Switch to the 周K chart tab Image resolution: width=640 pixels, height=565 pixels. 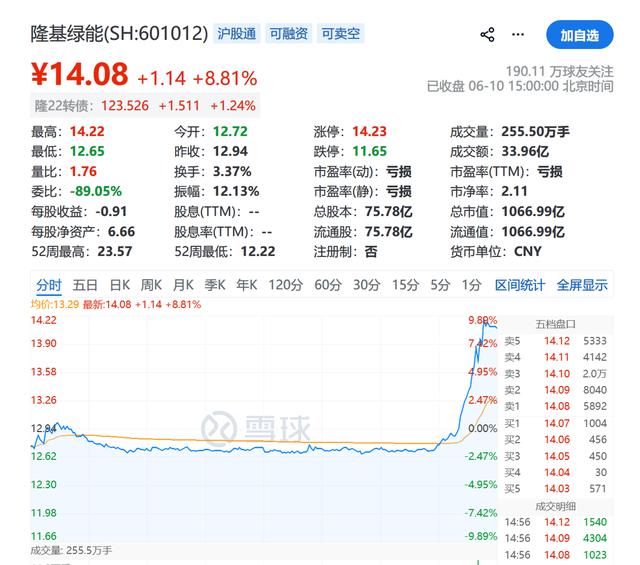pyautogui.click(x=151, y=285)
